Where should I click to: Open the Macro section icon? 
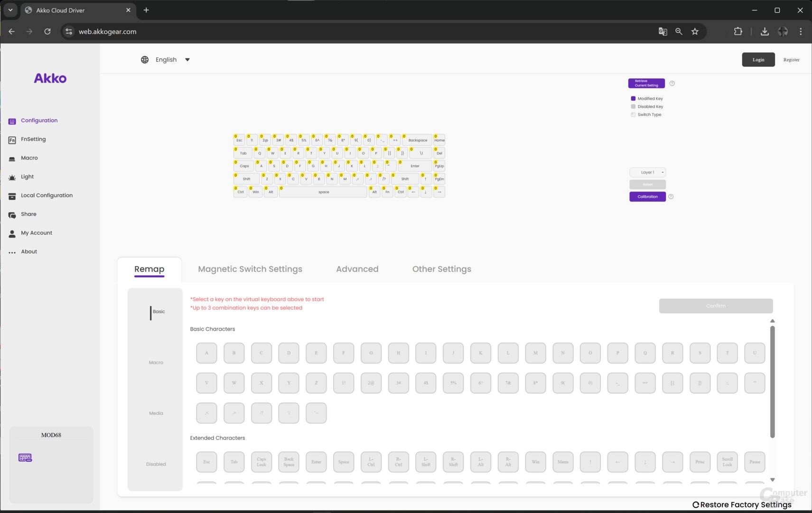click(x=12, y=159)
